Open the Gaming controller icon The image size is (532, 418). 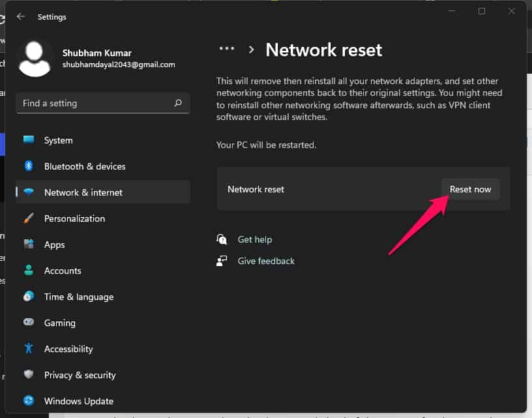(x=29, y=323)
